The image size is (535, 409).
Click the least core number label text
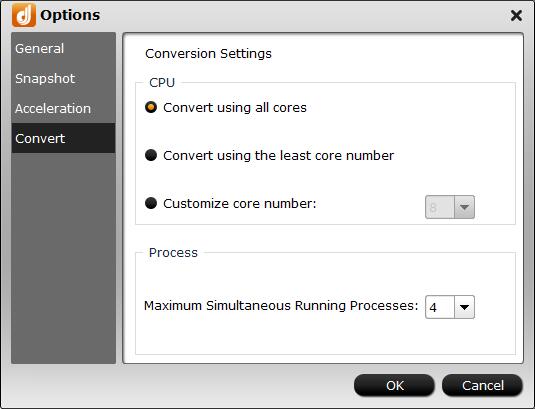(278, 156)
